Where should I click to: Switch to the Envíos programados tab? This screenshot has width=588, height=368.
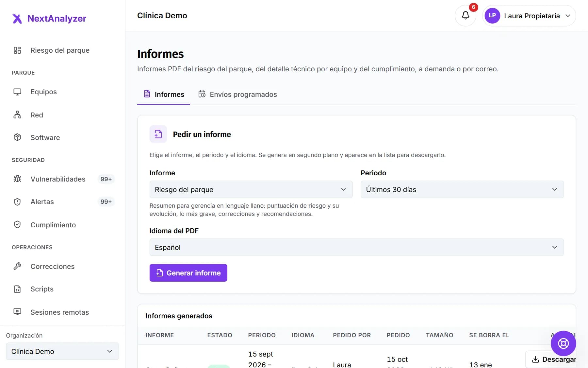coord(237,94)
